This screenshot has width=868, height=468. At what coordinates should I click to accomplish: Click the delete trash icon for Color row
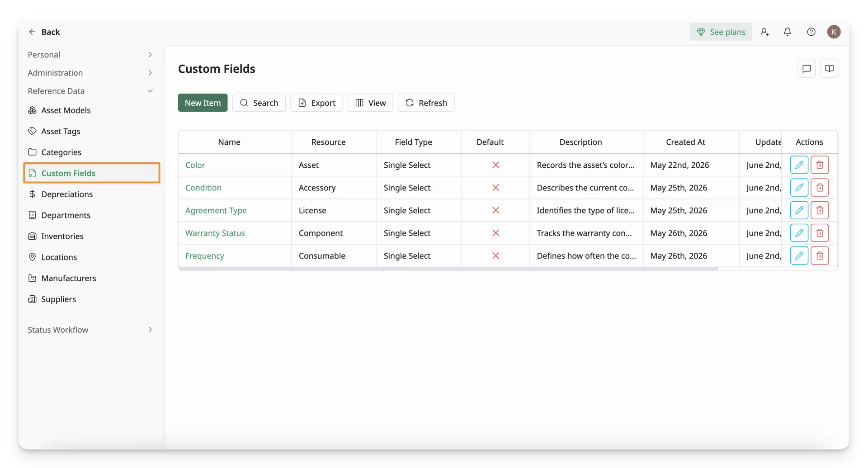point(819,165)
